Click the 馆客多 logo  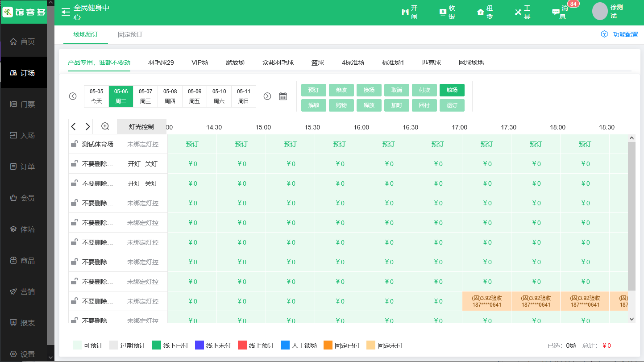click(24, 12)
